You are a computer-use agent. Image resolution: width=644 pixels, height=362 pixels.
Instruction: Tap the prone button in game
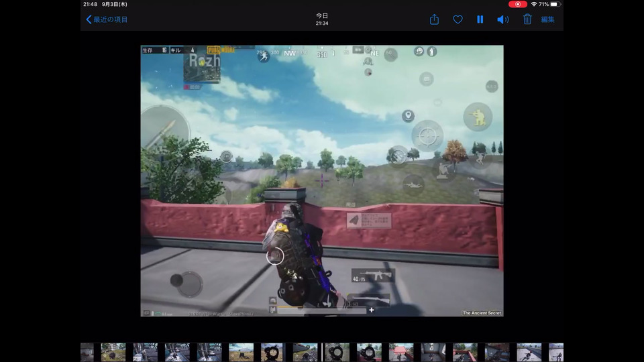coord(413,185)
